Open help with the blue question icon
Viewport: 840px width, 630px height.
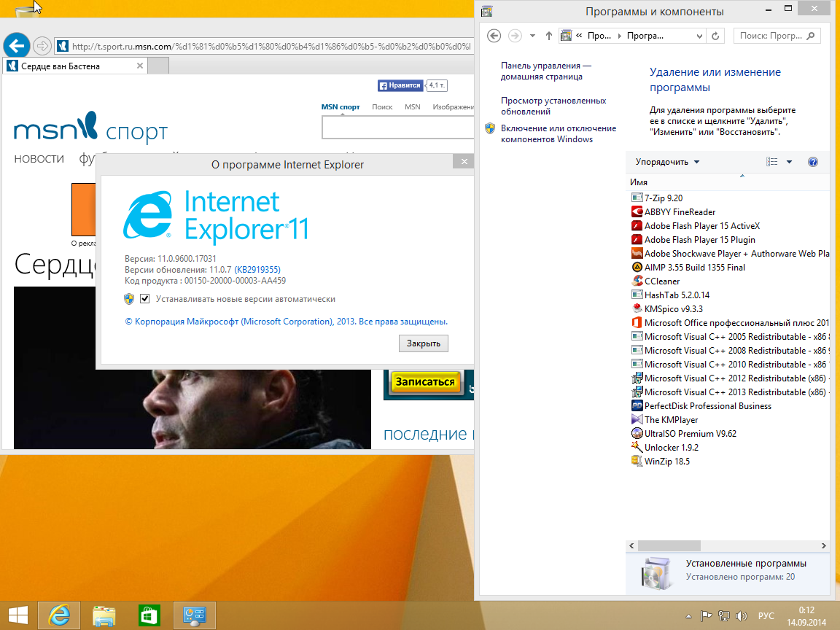(813, 162)
